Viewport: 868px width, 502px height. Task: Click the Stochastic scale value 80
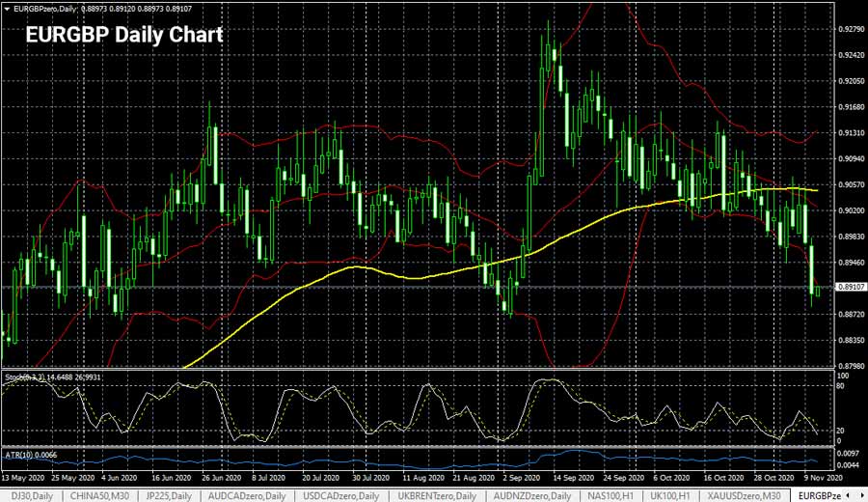(x=840, y=386)
